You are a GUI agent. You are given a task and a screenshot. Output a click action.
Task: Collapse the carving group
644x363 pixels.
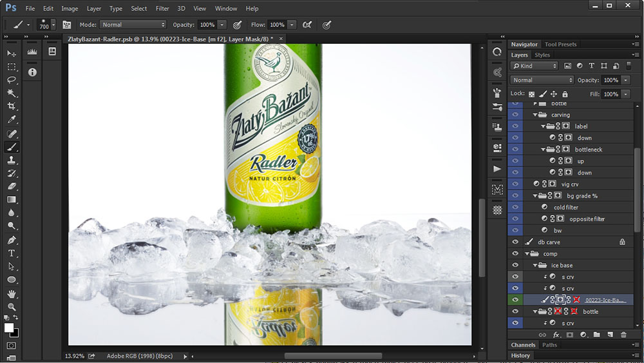[535, 115]
